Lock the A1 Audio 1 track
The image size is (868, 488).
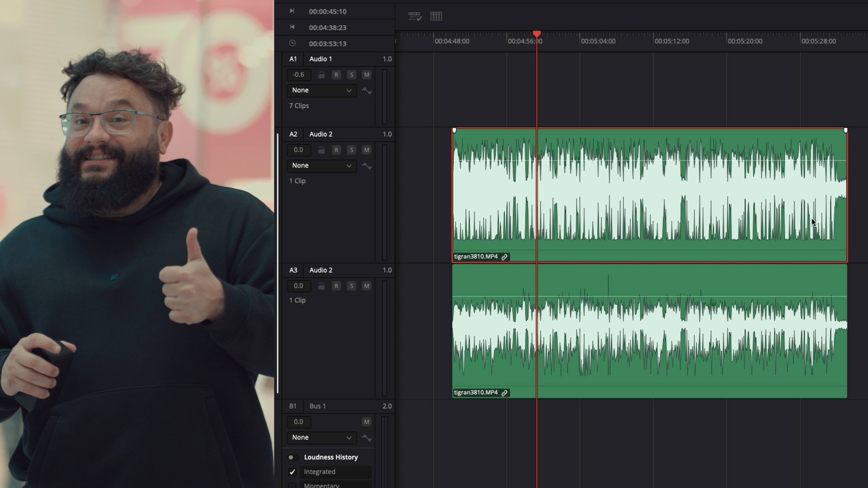(x=321, y=75)
